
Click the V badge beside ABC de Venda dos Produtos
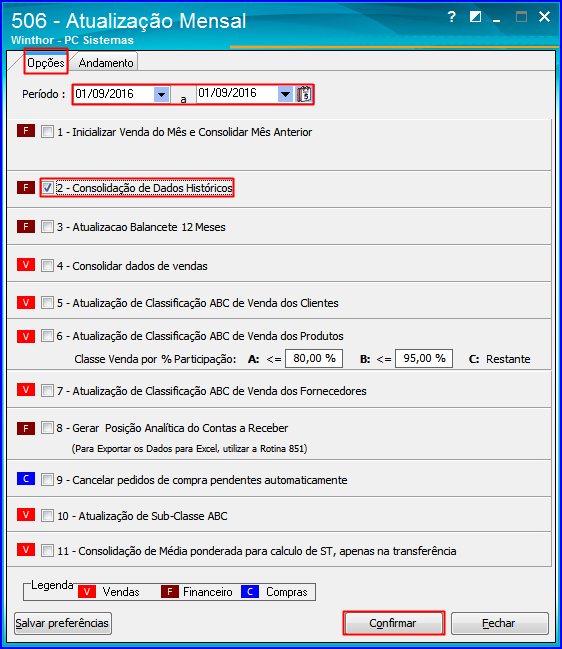click(x=26, y=336)
